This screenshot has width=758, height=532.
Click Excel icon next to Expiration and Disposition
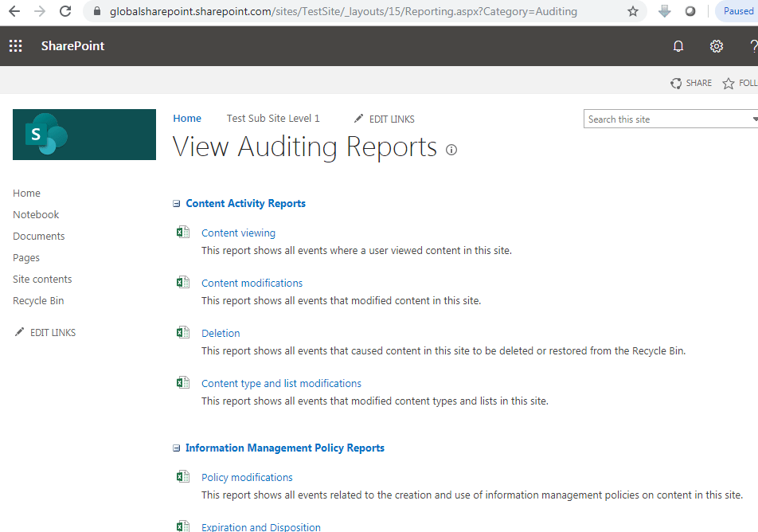[x=183, y=526]
